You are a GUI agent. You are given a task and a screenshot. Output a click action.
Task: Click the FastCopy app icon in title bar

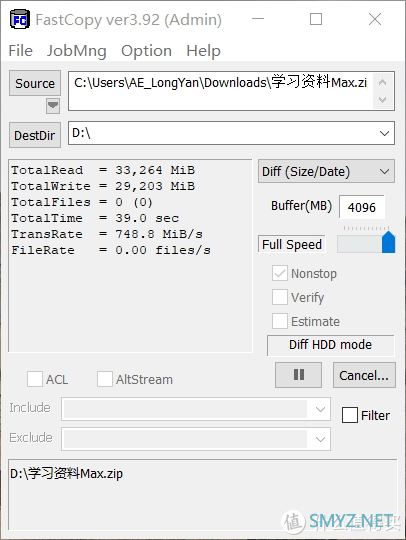pos(20,20)
